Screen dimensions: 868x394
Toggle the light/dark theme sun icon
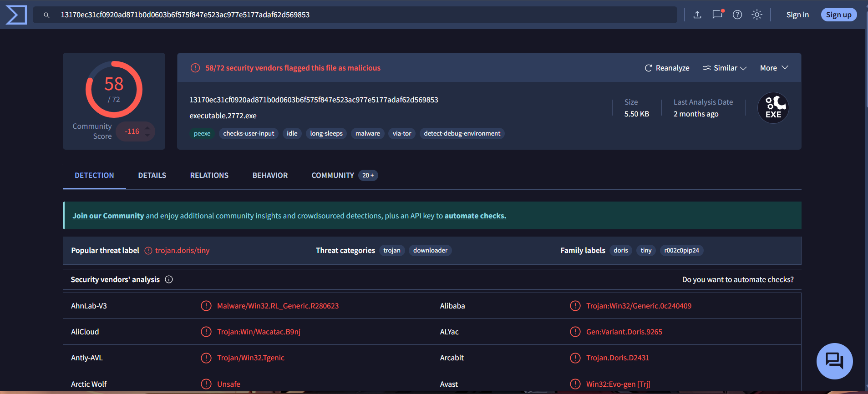pyautogui.click(x=757, y=15)
